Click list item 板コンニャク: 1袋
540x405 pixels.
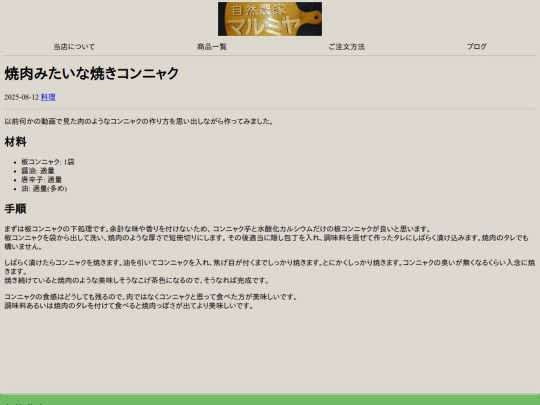pos(48,162)
